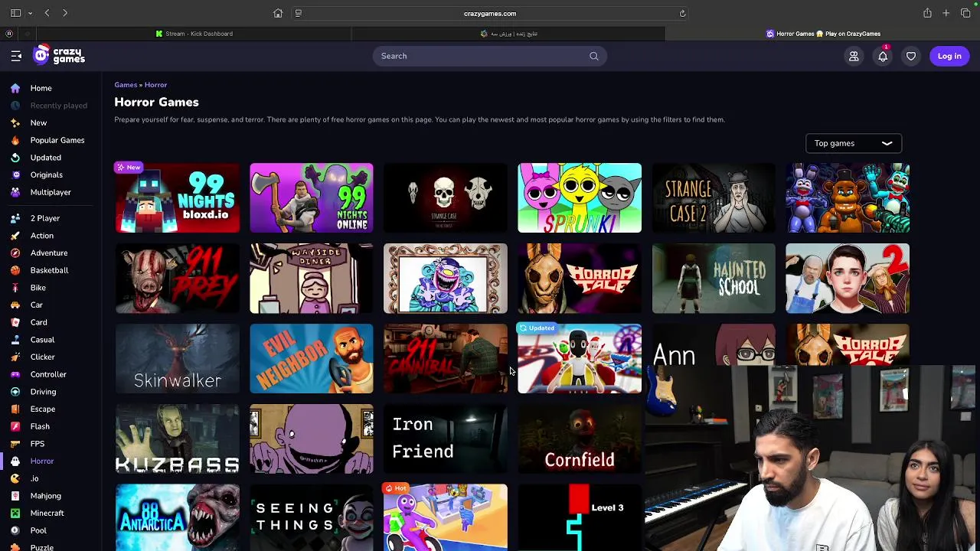Switch to Stream - Kick Dashboard tab
Screen dimensions: 980x551
pos(194,34)
